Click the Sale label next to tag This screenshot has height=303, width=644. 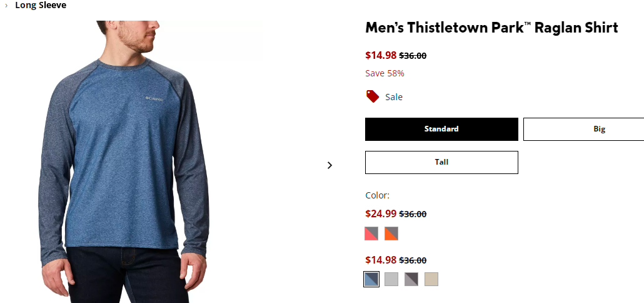pyautogui.click(x=394, y=97)
